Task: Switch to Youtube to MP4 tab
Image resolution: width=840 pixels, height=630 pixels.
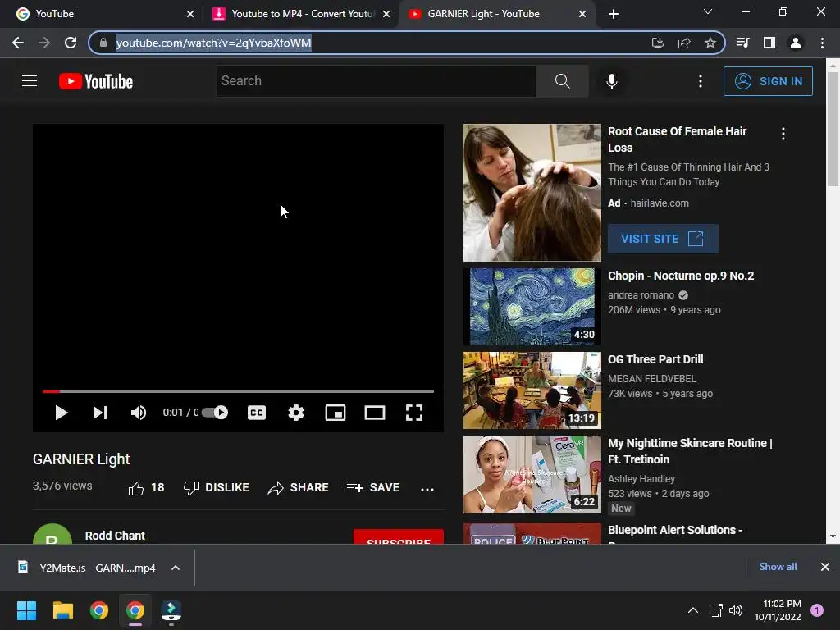Action: [302, 14]
